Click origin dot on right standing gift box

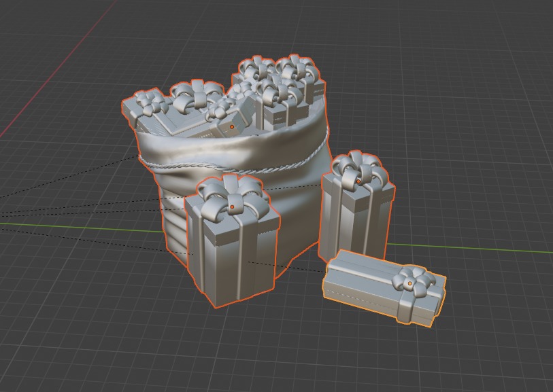point(358,181)
